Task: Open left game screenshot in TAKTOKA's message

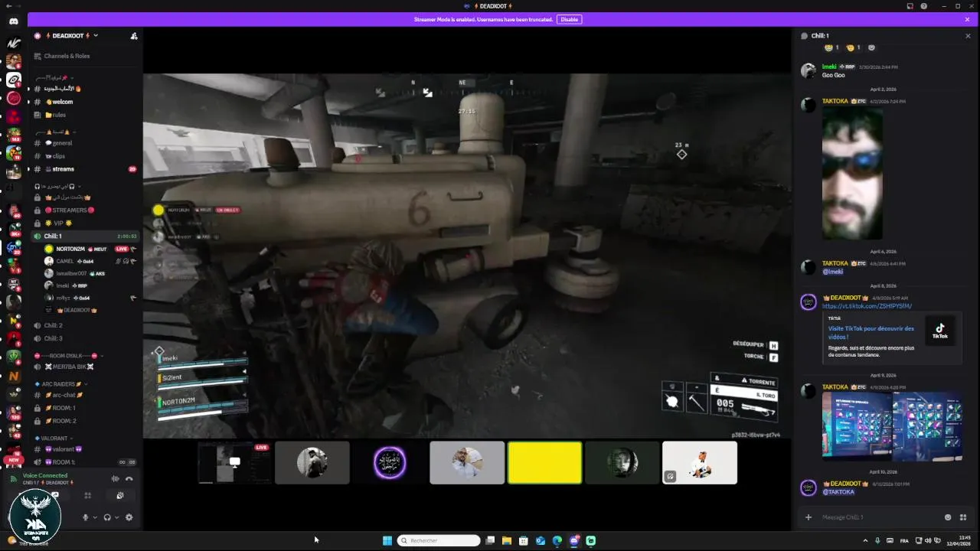Action: [x=856, y=426]
